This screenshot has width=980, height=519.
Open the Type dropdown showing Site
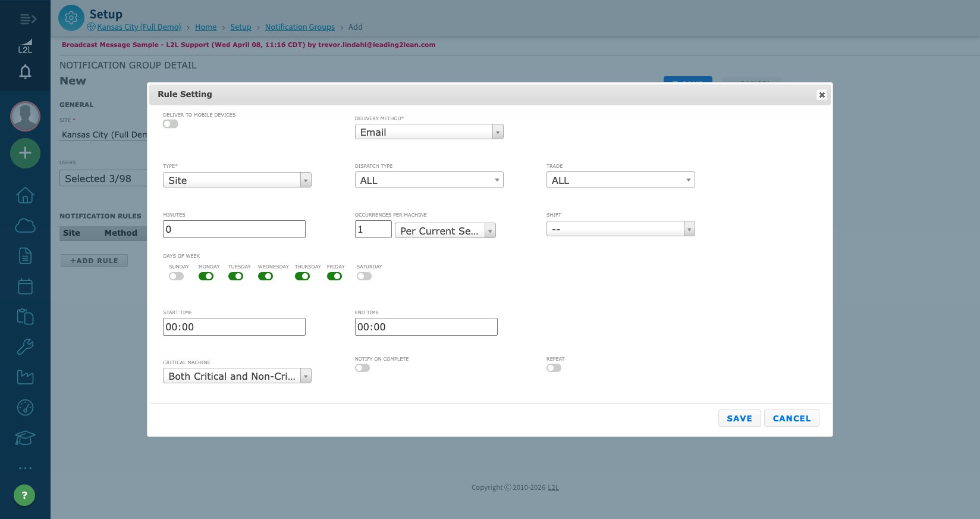coord(237,180)
